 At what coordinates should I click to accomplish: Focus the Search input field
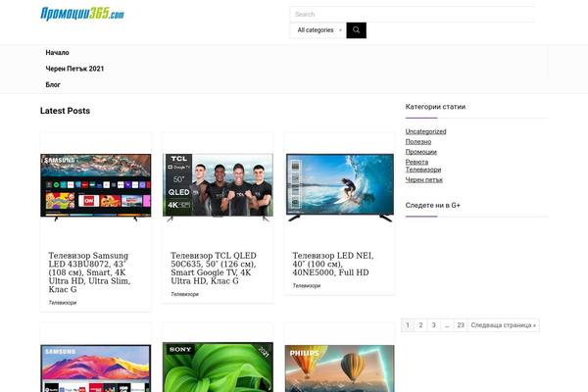[x=413, y=15]
